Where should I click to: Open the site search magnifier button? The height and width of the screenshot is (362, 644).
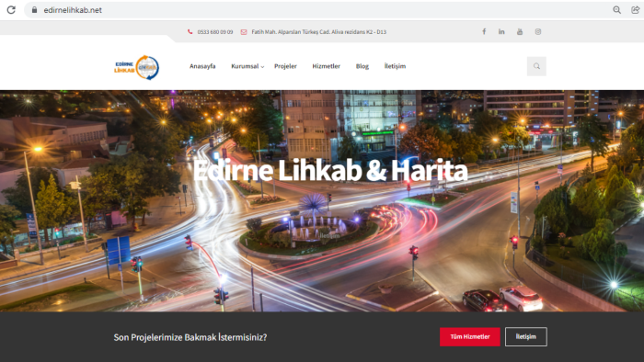536,66
